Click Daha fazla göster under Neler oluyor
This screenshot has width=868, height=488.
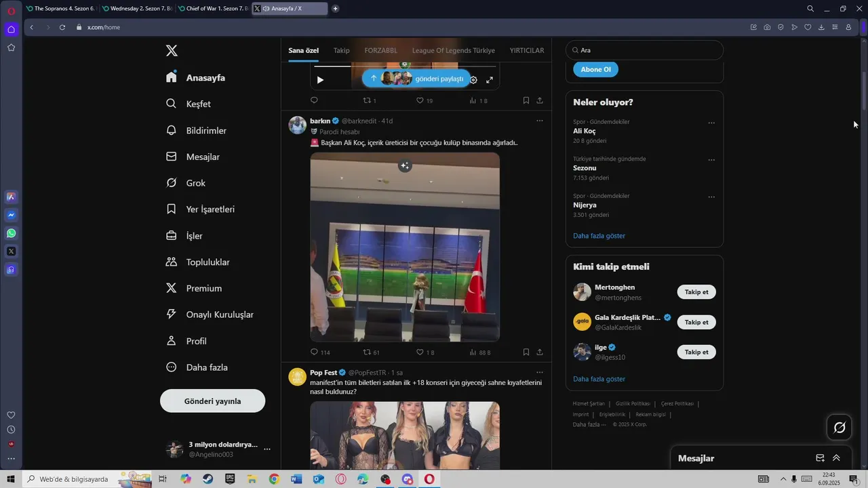pyautogui.click(x=599, y=236)
